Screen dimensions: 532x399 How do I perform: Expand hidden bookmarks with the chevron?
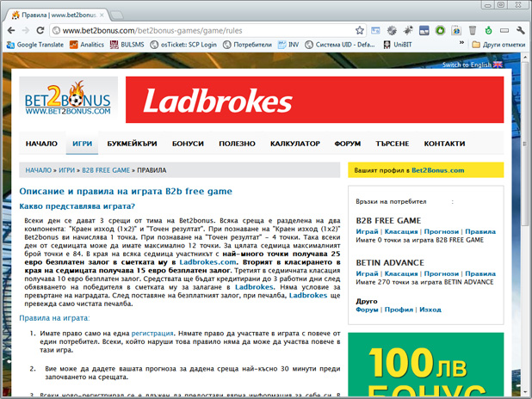click(x=461, y=43)
